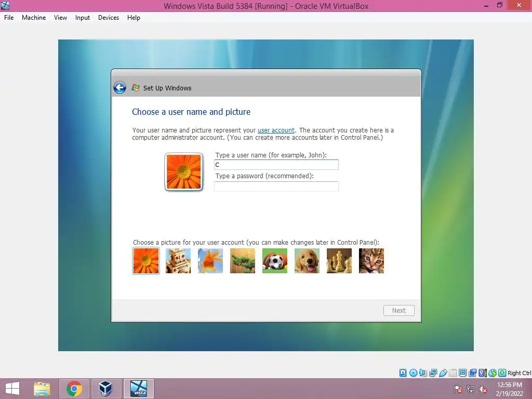Viewport: 532px width, 399px height.
Task: Click the Action Center flag tray icon
Action: (458, 389)
